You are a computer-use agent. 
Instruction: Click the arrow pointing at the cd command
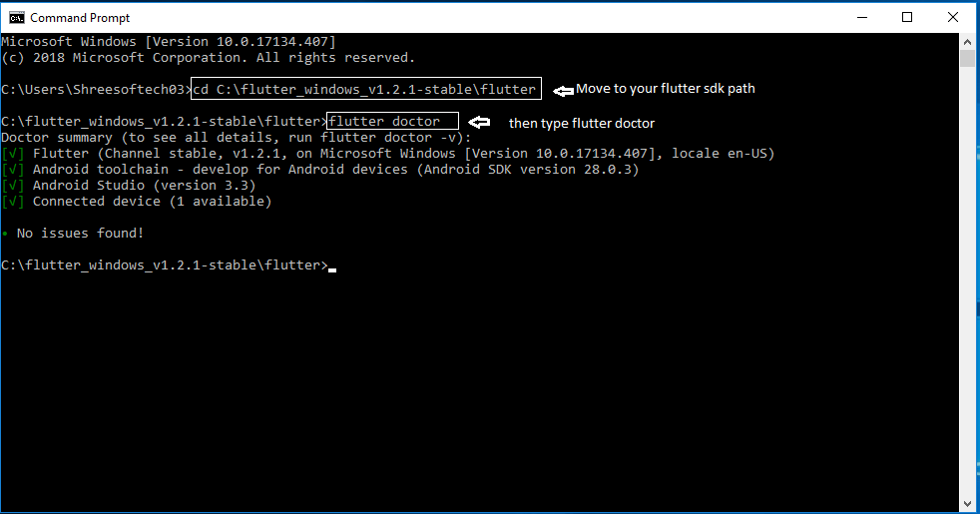point(563,89)
